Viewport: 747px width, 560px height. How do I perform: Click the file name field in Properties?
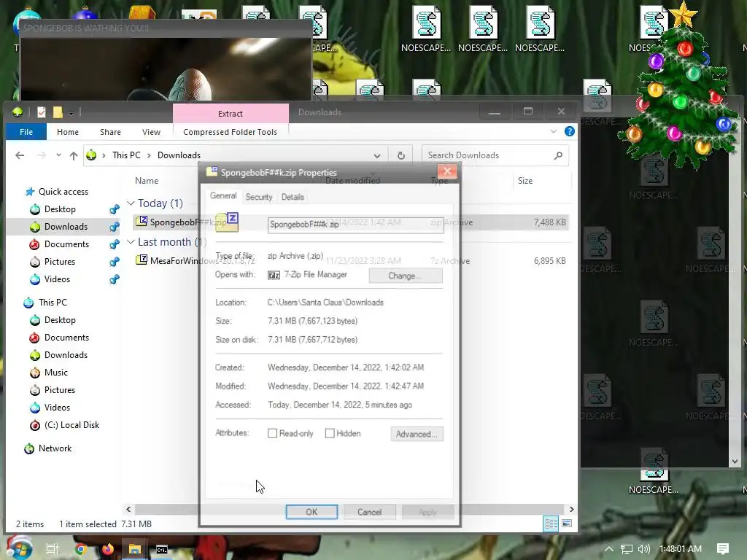click(355, 225)
